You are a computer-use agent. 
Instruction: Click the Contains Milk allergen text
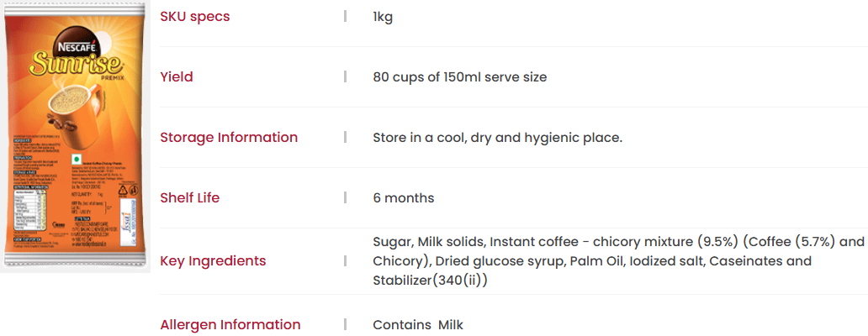click(418, 325)
